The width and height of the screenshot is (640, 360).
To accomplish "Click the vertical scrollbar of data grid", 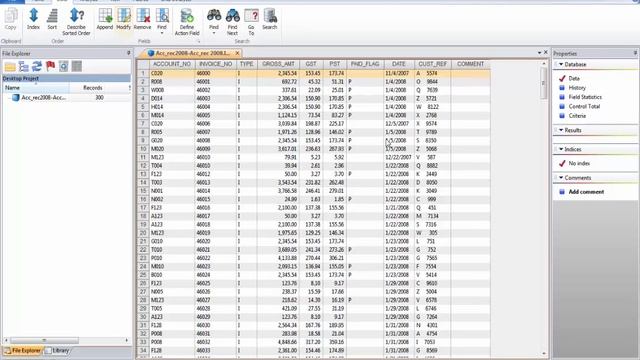I will click(543, 83).
